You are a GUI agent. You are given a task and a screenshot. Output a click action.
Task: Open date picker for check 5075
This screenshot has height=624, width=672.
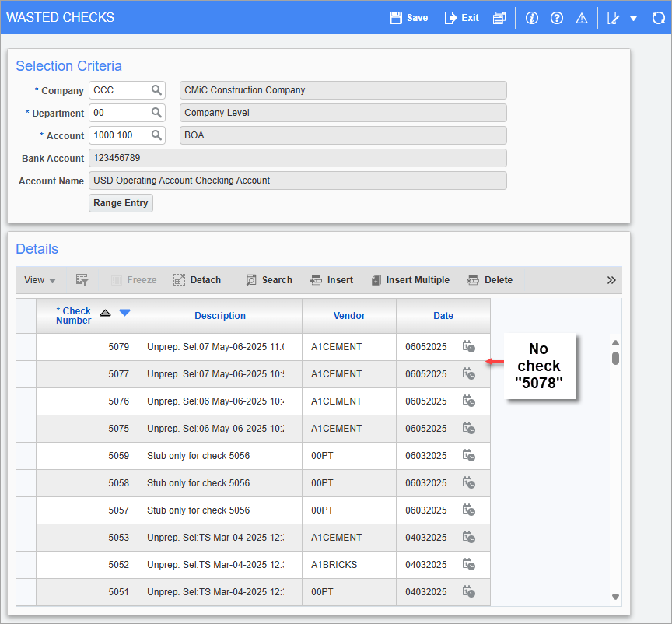point(468,429)
